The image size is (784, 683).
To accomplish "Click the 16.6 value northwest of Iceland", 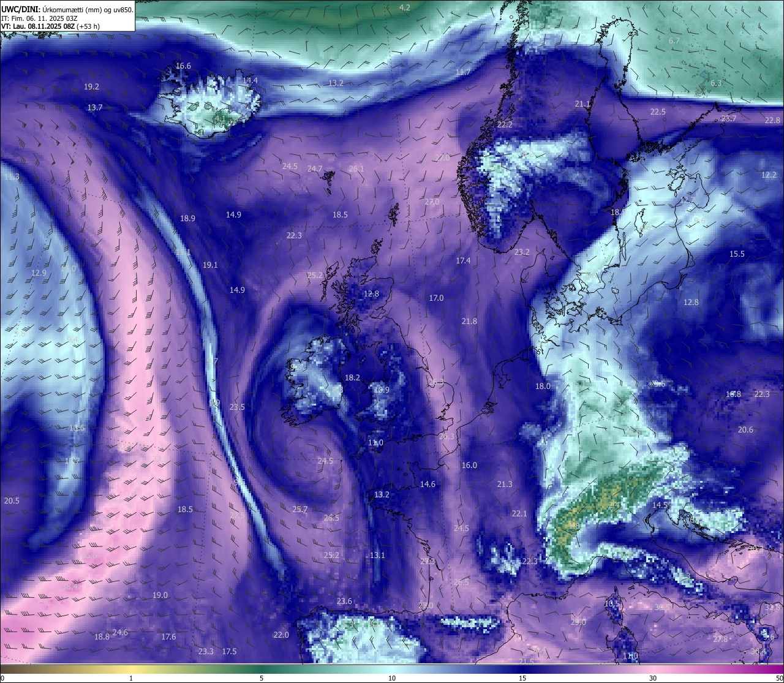I will [183, 66].
